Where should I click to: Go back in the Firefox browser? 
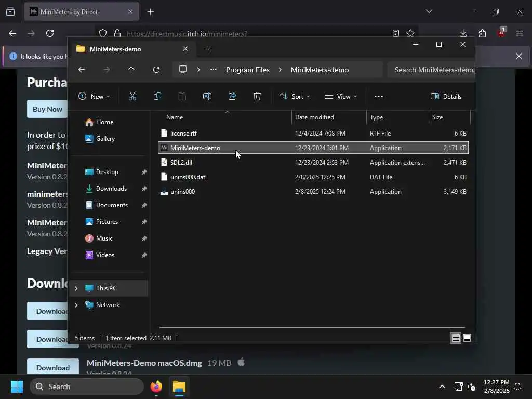click(12, 33)
